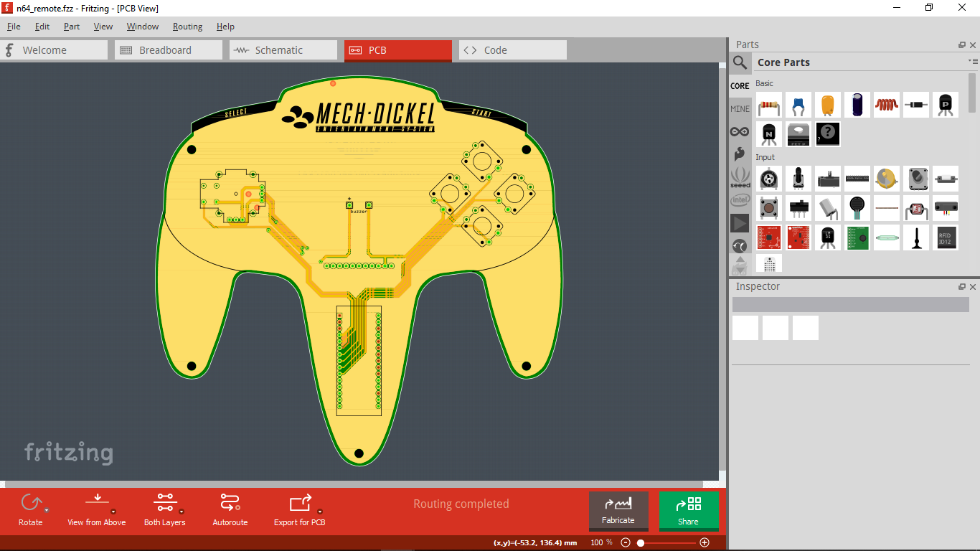Select the dark electrolytic capacitor part

click(x=857, y=105)
